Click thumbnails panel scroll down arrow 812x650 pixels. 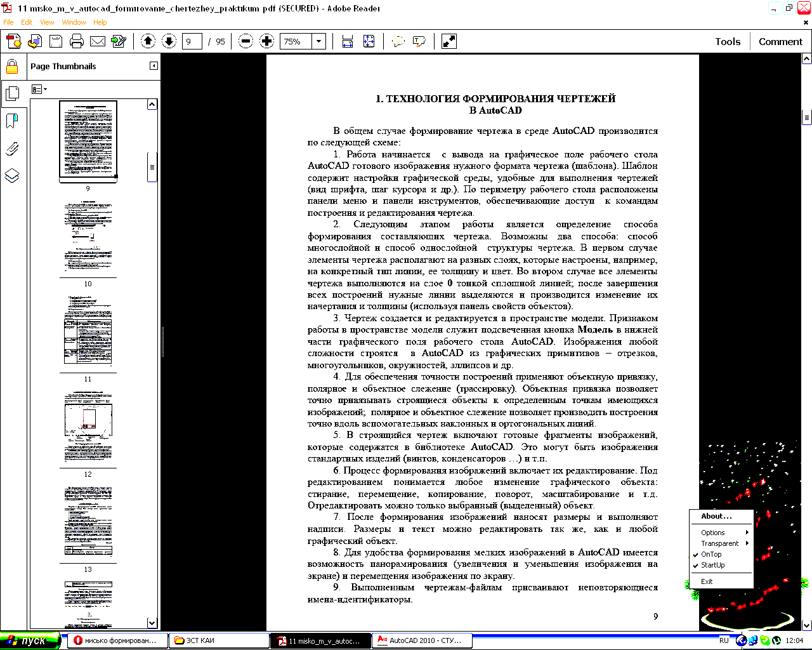coord(152,623)
